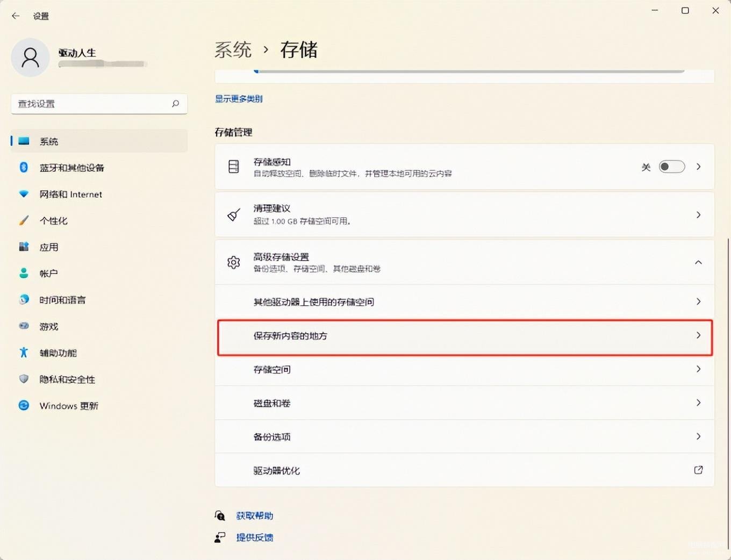The height and width of the screenshot is (560, 731).
Task: Click the 驱动器优化 row label
Action: 277,471
